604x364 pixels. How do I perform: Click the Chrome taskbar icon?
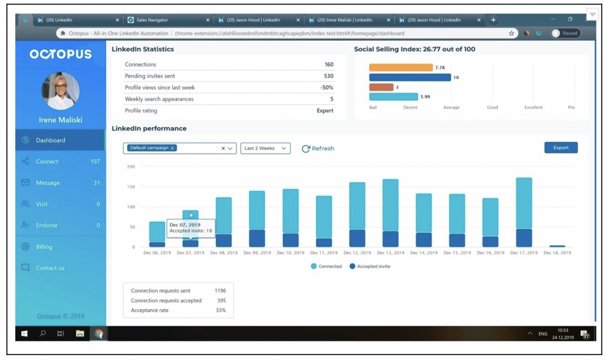(x=99, y=333)
